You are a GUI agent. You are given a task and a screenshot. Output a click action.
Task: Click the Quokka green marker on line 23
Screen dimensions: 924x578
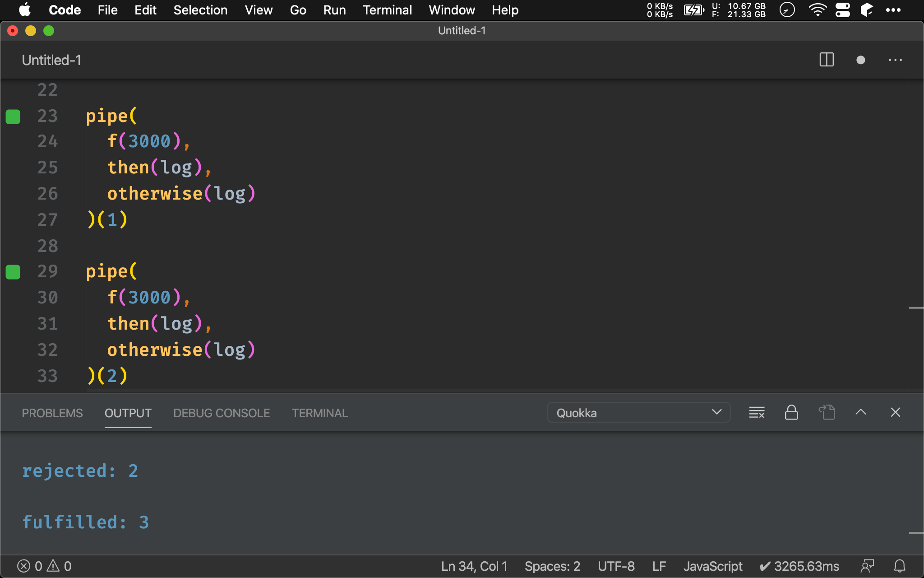[x=13, y=117]
